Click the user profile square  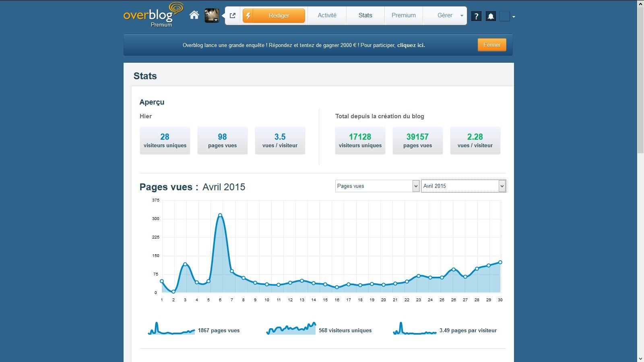click(504, 16)
